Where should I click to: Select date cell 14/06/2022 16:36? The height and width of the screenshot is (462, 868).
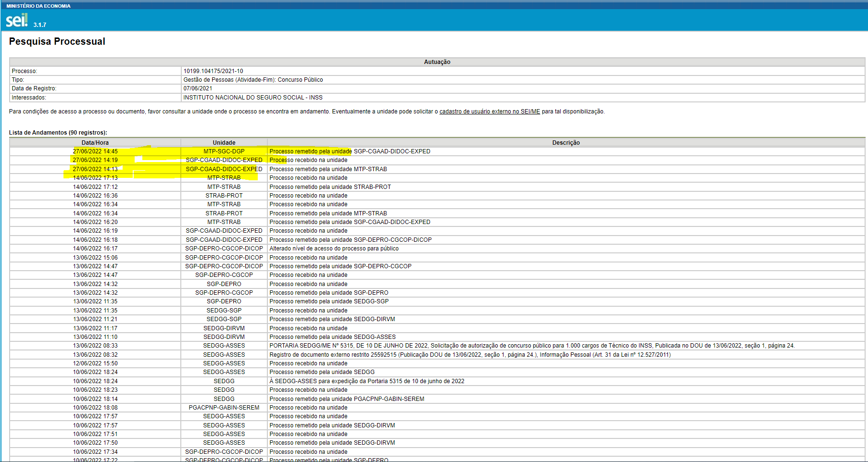(x=95, y=196)
